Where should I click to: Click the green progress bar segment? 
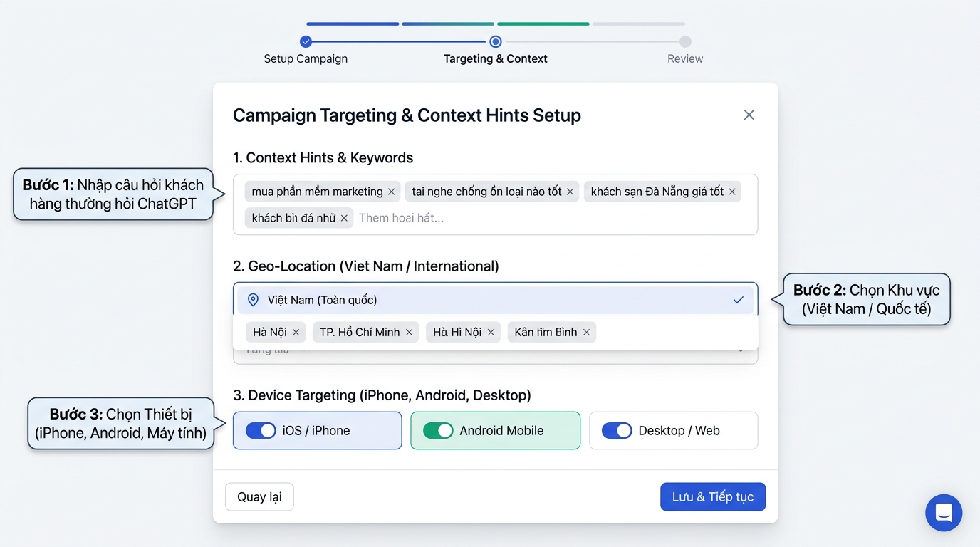543,24
